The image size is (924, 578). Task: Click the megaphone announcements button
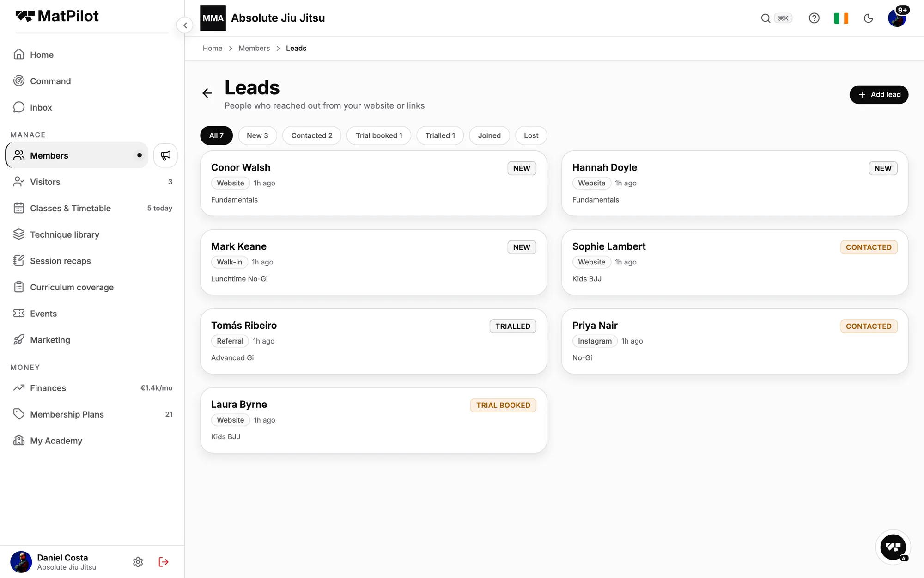(165, 155)
